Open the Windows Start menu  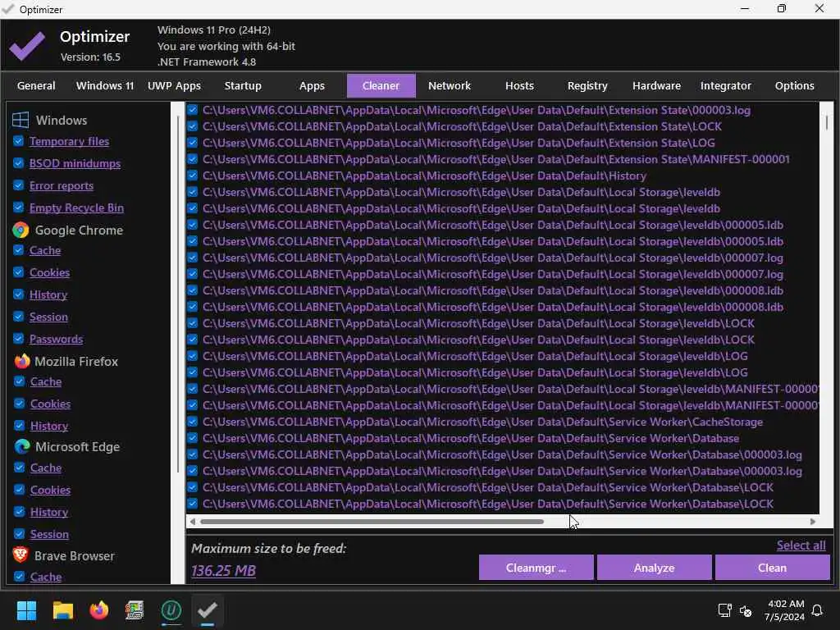click(x=26, y=610)
